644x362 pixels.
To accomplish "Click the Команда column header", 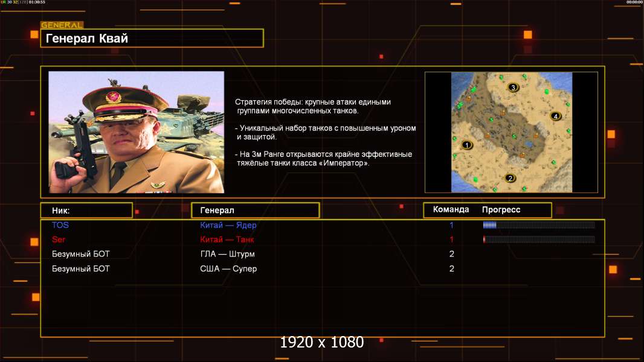I will click(451, 209).
